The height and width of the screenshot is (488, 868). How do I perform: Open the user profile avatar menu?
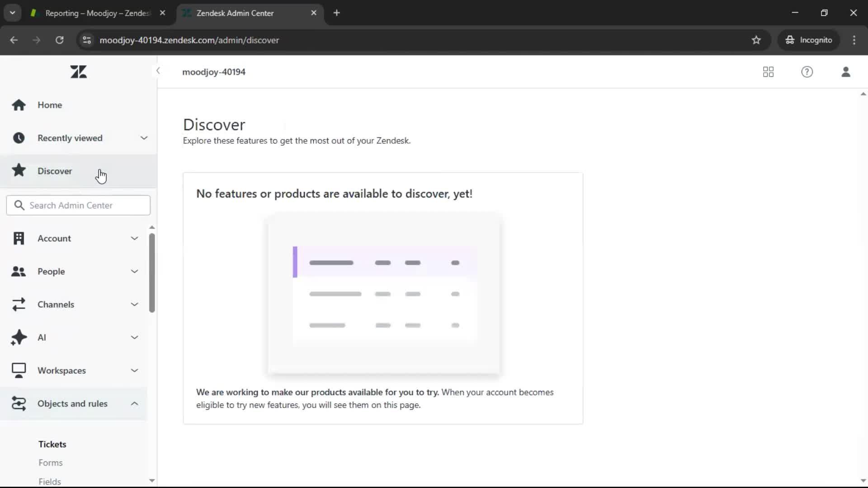(x=846, y=72)
